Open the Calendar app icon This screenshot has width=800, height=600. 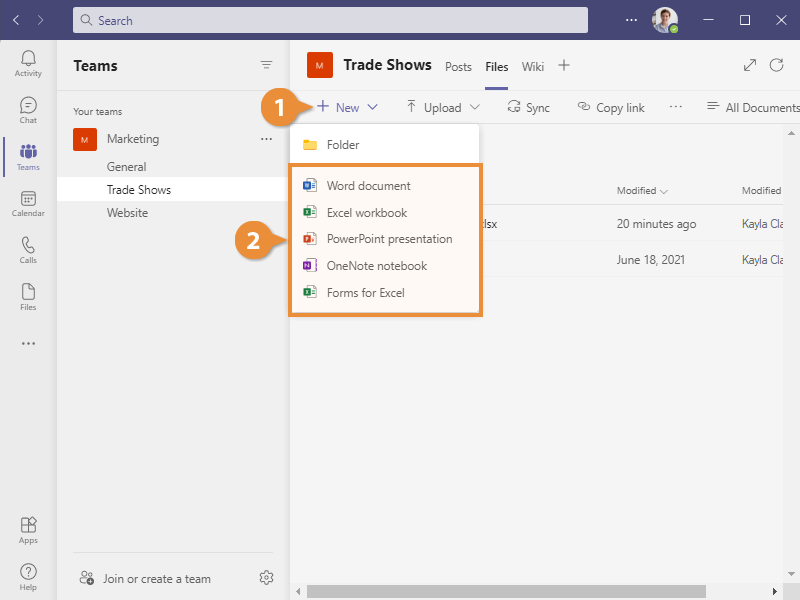(28, 204)
